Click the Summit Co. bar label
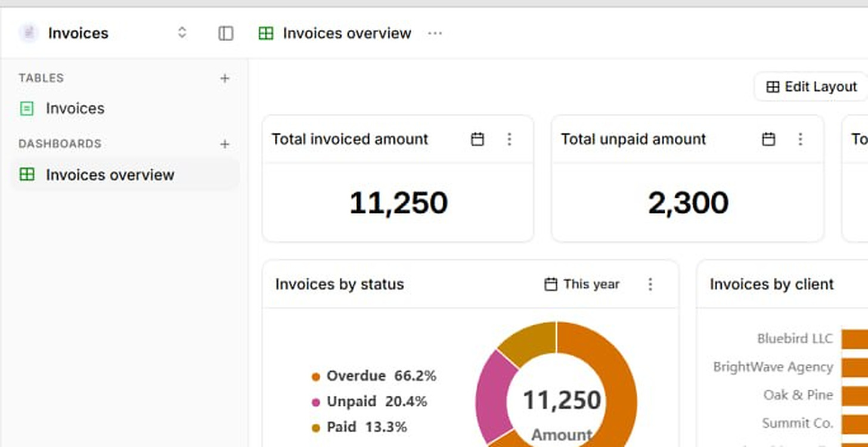The height and width of the screenshot is (447, 868). pos(797,424)
